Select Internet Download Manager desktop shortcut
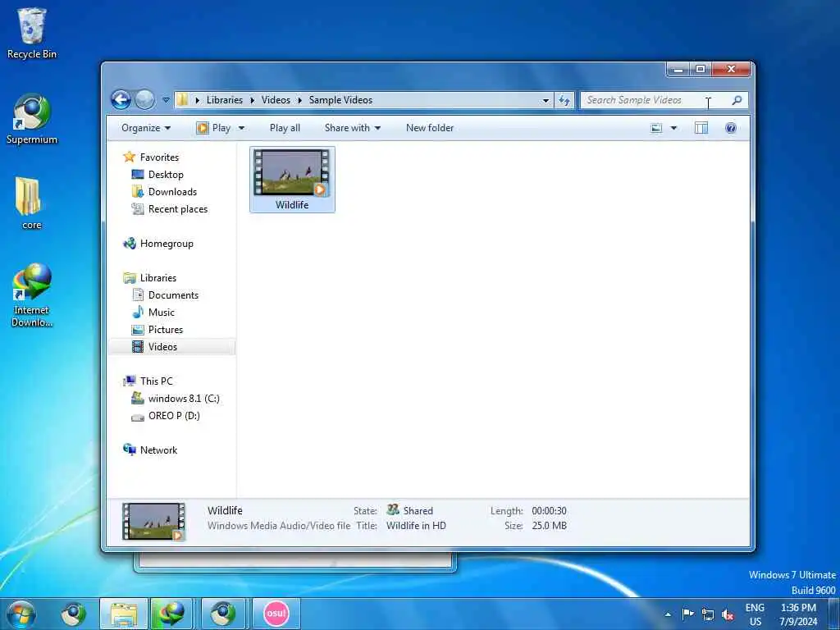Screen dimensions: 840x630 [32, 294]
